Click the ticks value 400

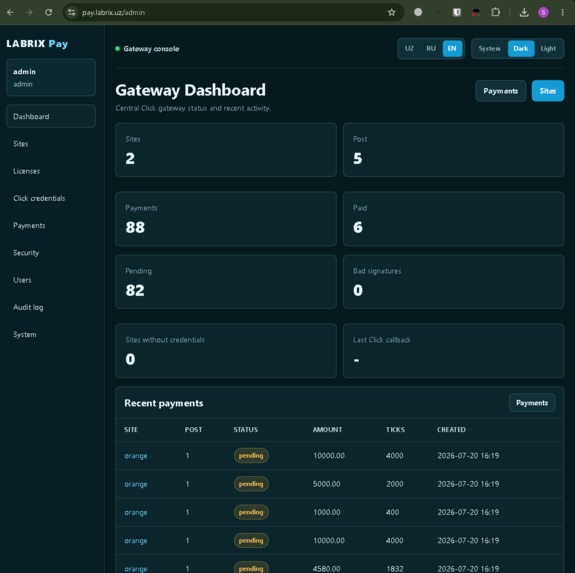point(392,512)
